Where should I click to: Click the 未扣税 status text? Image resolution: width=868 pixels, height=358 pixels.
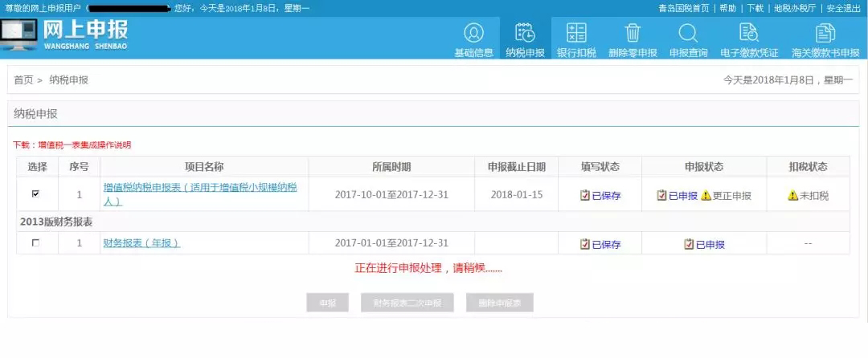813,196
